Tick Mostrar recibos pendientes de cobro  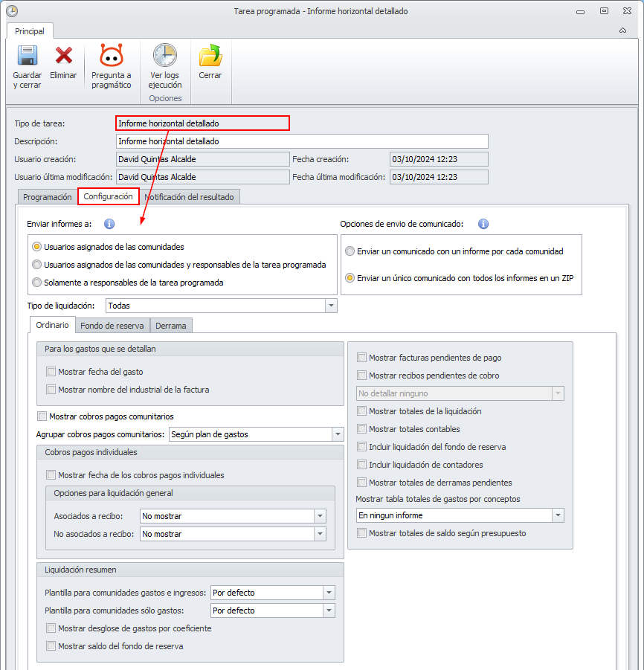point(362,376)
